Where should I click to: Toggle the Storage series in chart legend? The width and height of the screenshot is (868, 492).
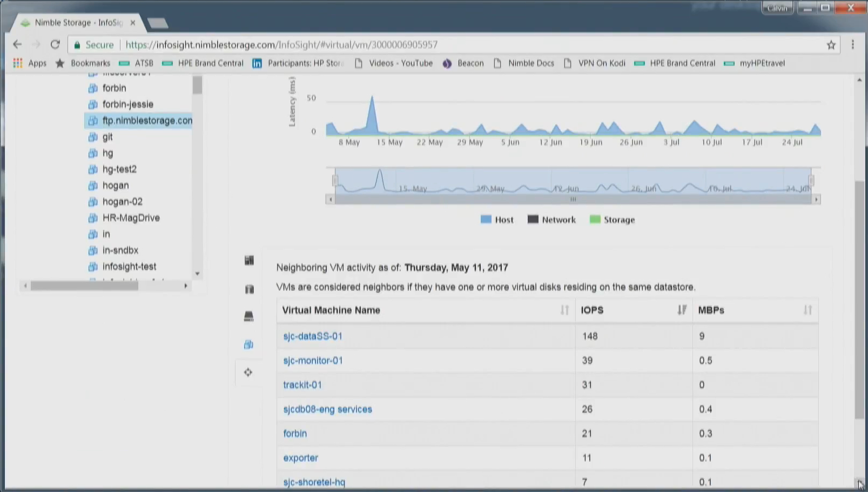tap(612, 220)
